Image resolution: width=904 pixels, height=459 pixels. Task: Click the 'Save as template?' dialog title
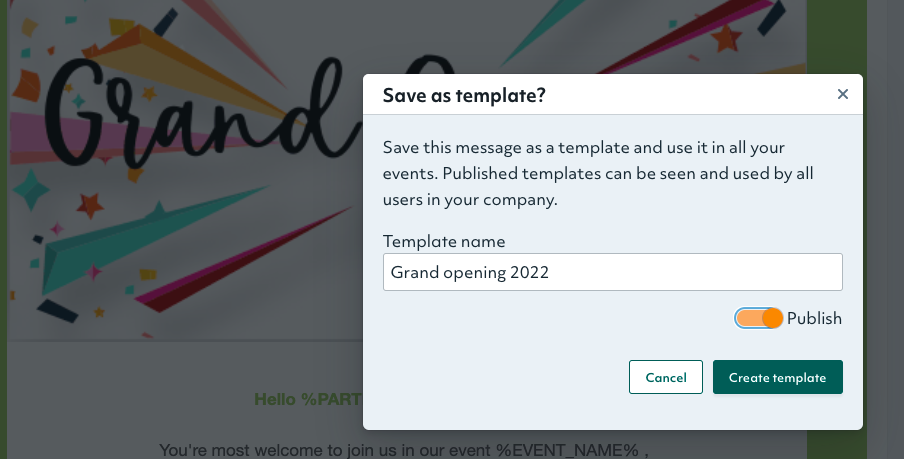click(x=464, y=95)
